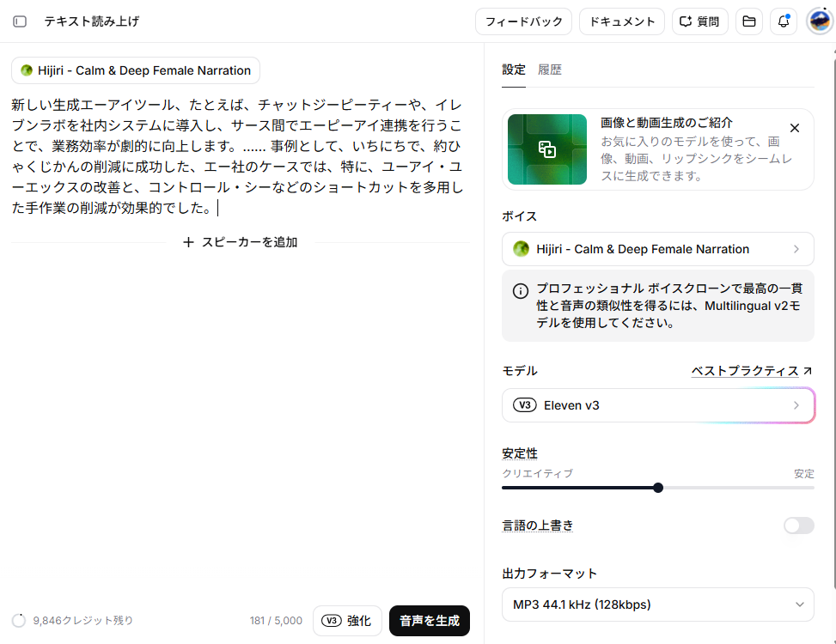
Task: Open the Eleven v3 model selector
Action: (657, 405)
